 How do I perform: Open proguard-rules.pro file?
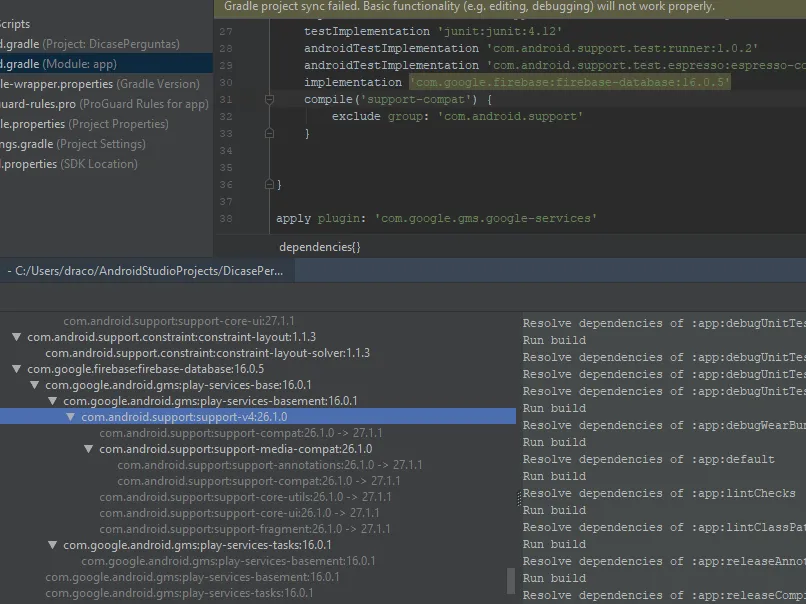tap(104, 104)
